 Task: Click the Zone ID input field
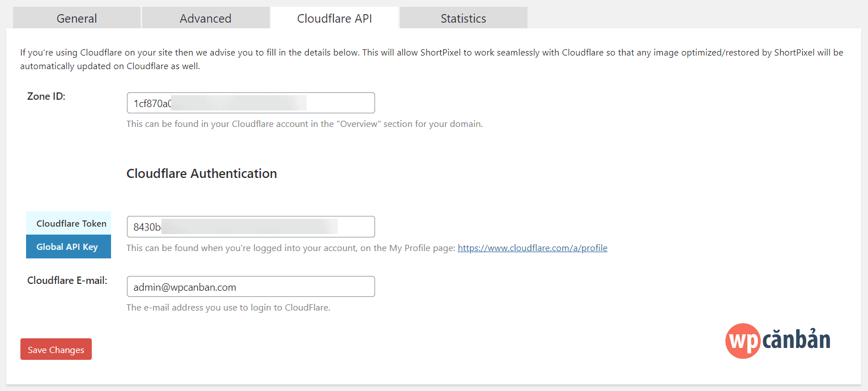(x=251, y=103)
